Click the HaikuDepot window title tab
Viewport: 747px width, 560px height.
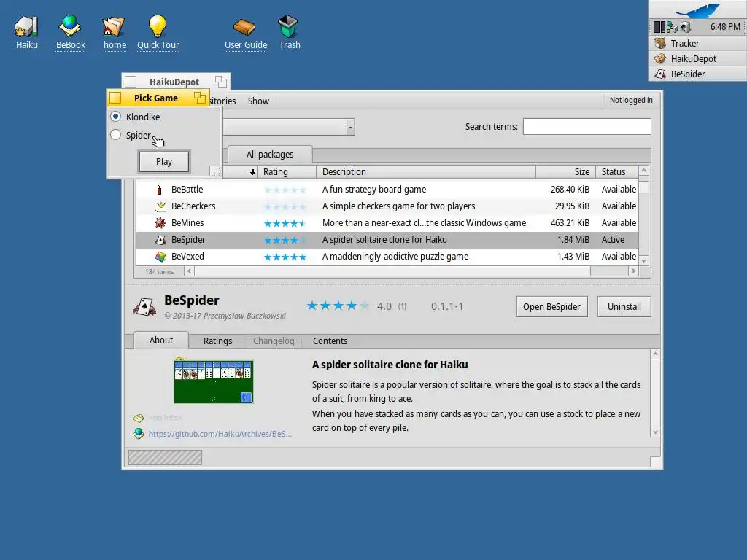[174, 82]
